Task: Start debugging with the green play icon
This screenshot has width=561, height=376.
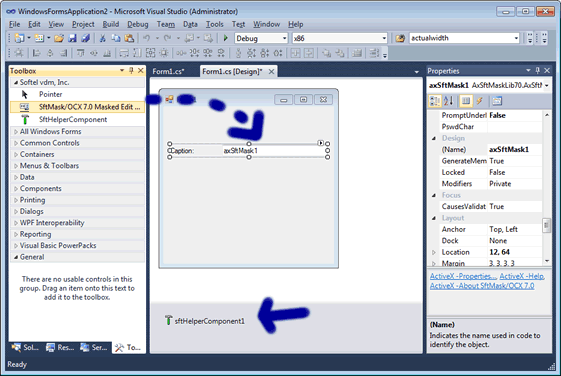Action: coord(225,38)
